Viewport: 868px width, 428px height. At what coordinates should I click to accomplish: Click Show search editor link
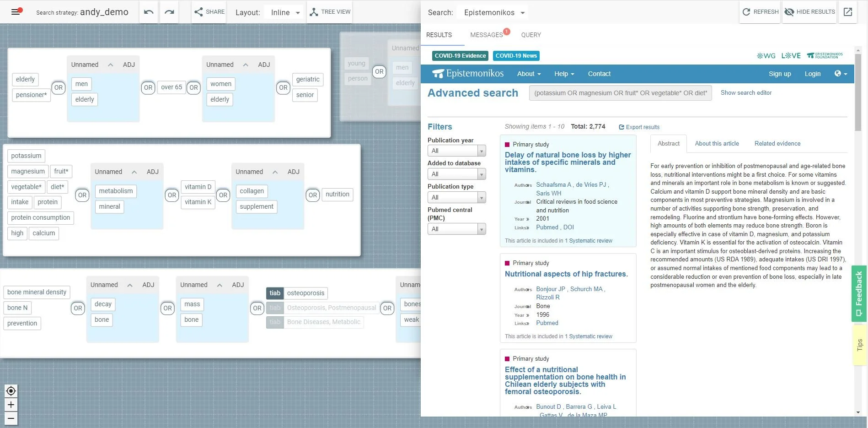pyautogui.click(x=746, y=93)
